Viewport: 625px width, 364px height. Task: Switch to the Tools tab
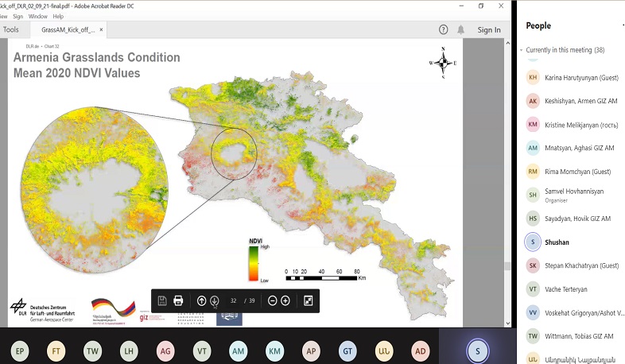11,29
